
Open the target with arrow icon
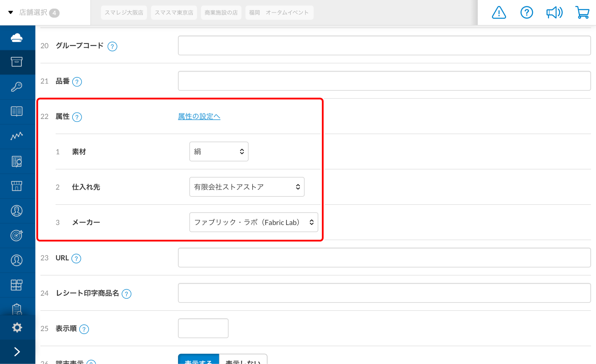click(17, 235)
